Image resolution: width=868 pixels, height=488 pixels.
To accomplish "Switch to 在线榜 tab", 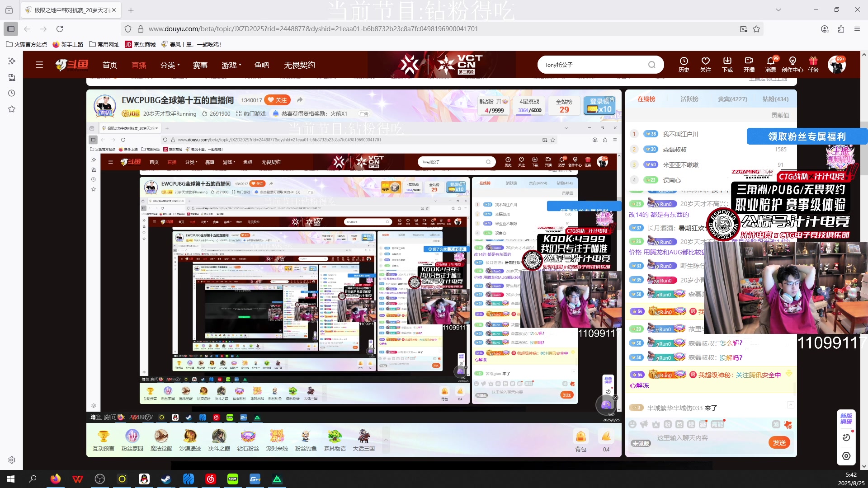I will coord(646,99).
